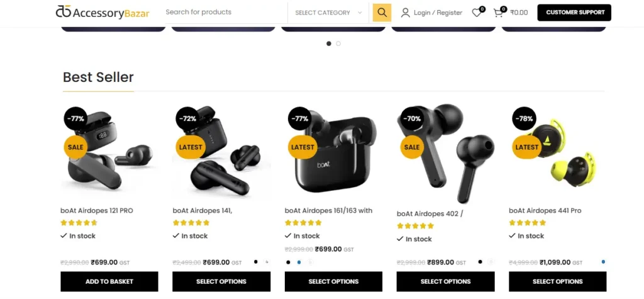Open the wishlist heart icon
The image size is (644, 299).
click(477, 13)
